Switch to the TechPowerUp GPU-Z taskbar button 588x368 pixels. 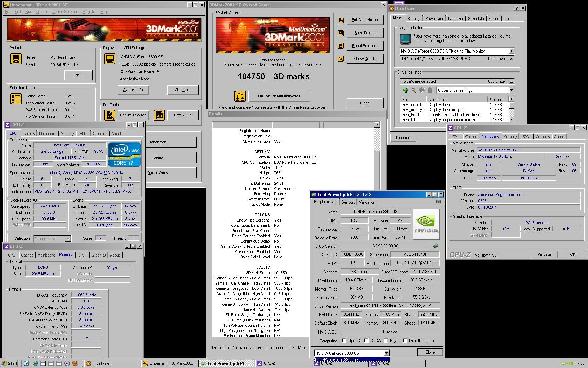(226, 363)
